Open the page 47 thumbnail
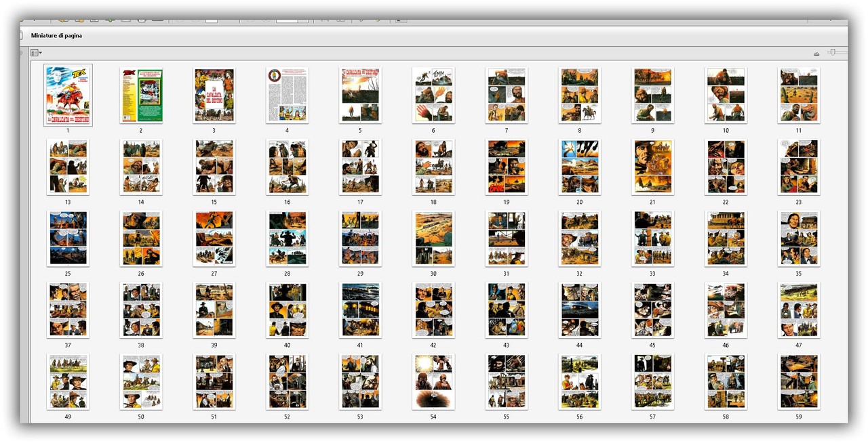The width and height of the screenshot is (868, 443). pyautogui.click(x=799, y=310)
